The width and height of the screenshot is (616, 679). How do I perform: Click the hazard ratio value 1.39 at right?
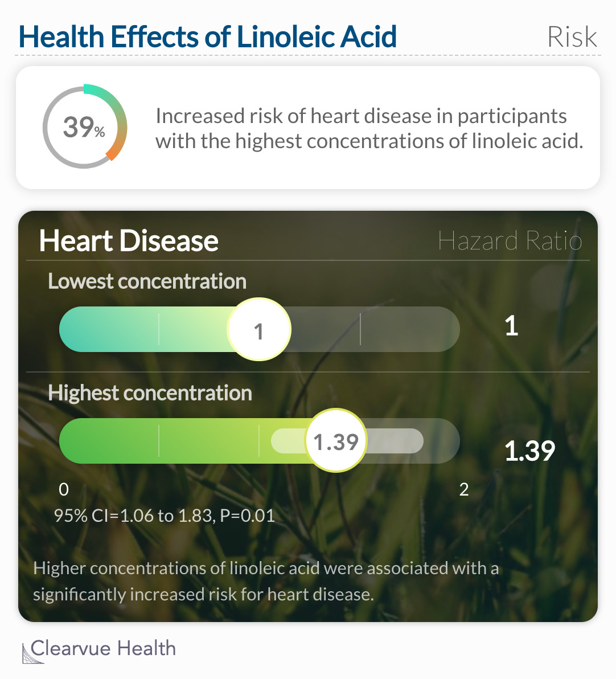[530, 451]
